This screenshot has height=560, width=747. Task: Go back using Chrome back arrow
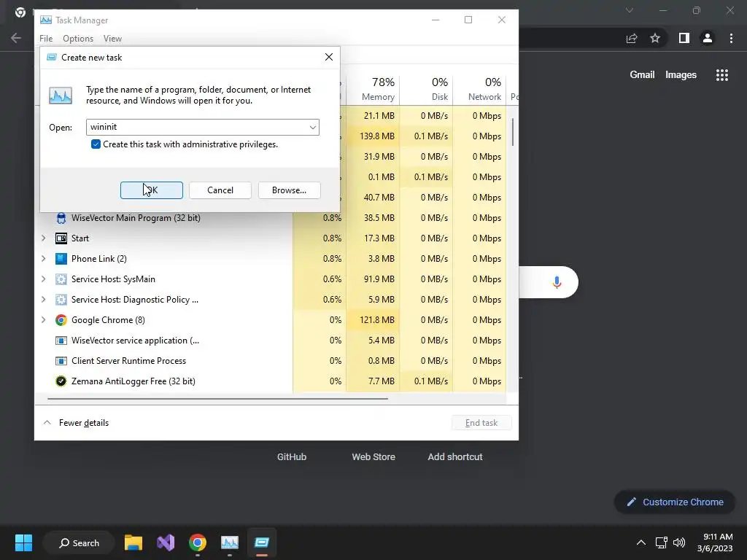[16, 38]
